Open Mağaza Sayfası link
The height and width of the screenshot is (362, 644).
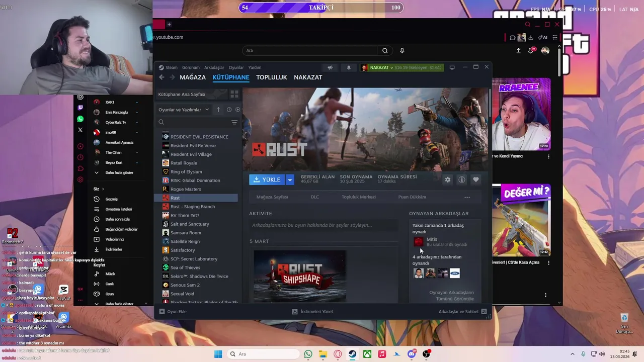point(272,197)
